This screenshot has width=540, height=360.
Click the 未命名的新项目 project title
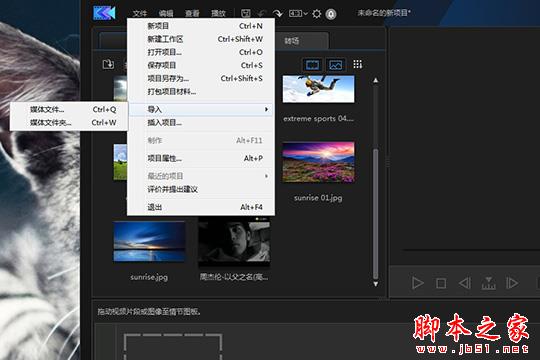pos(384,13)
